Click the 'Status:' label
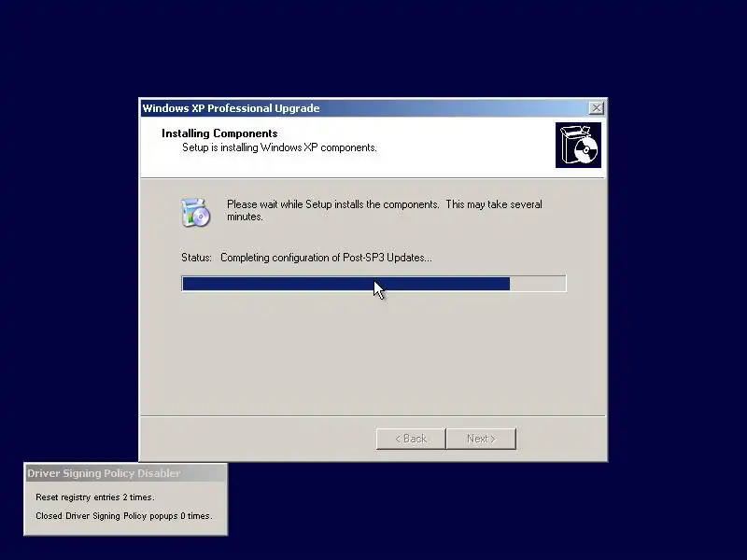This screenshot has width=747, height=560. [x=196, y=258]
